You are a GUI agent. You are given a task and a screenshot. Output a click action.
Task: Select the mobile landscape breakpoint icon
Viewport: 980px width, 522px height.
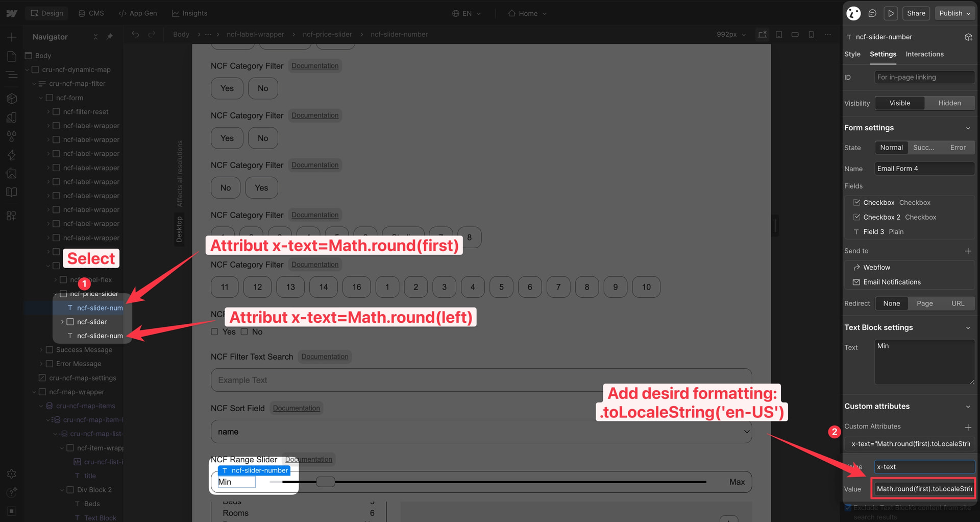(x=795, y=34)
